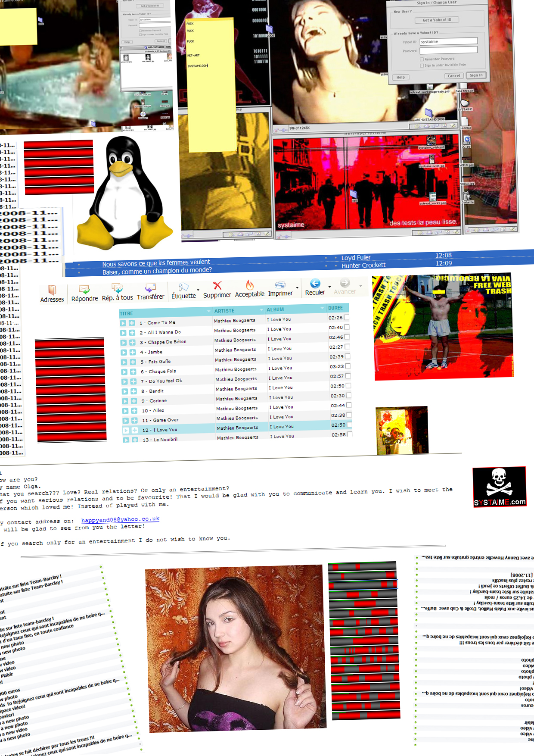534x756 pixels.
Task: Add track 2 - All I Wanna Do with plus icon
Action: (132, 333)
